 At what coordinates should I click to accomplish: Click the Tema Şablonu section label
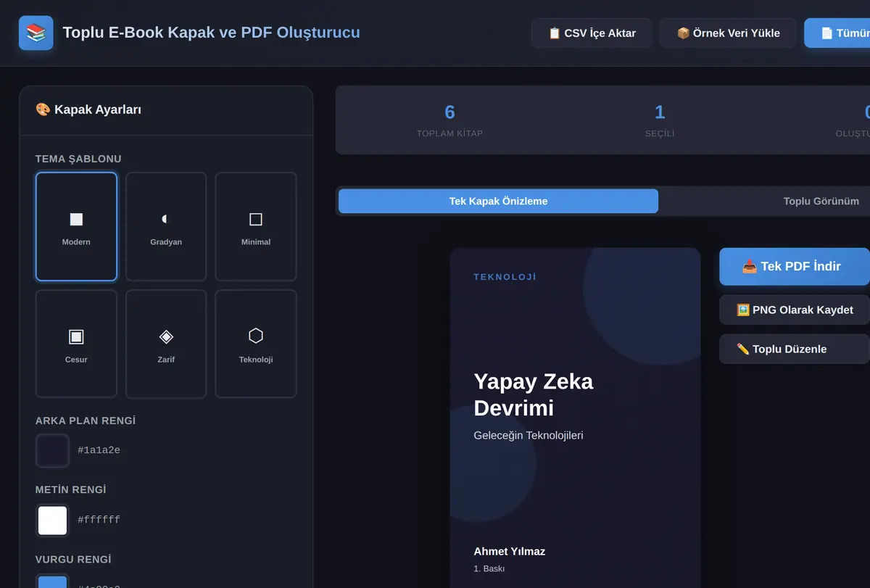[78, 159]
